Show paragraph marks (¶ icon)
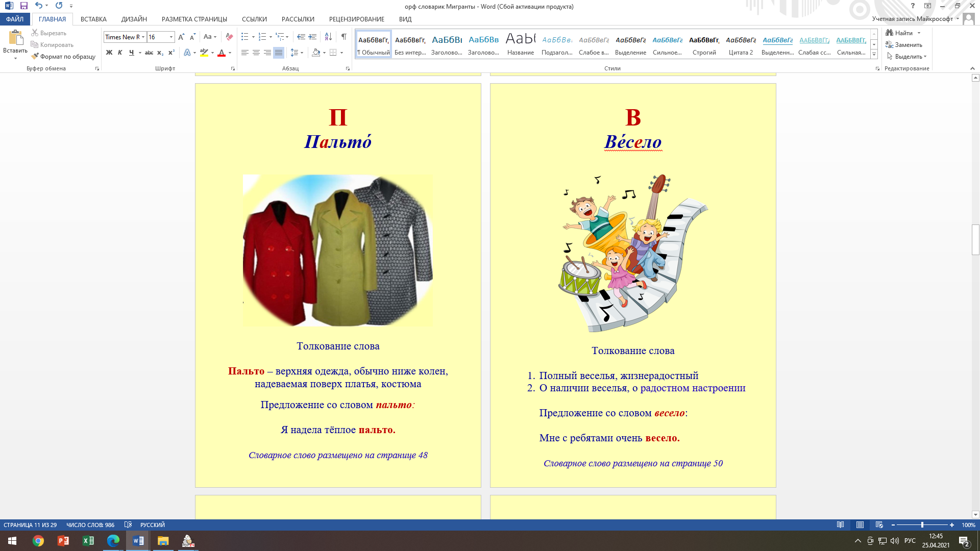 pyautogui.click(x=344, y=37)
